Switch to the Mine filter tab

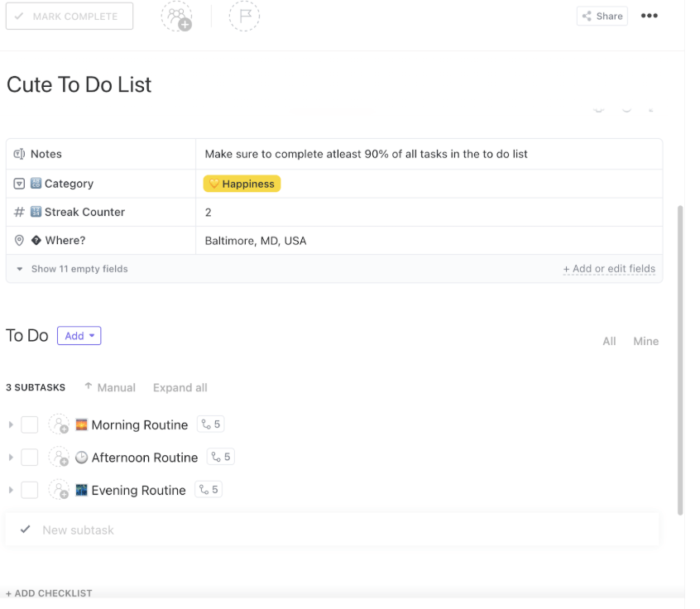(645, 341)
